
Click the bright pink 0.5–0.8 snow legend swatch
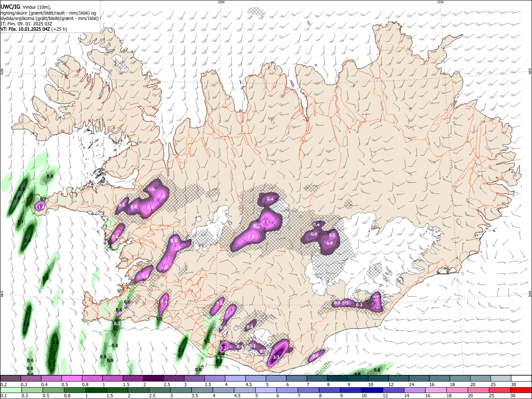tap(72, 378)
